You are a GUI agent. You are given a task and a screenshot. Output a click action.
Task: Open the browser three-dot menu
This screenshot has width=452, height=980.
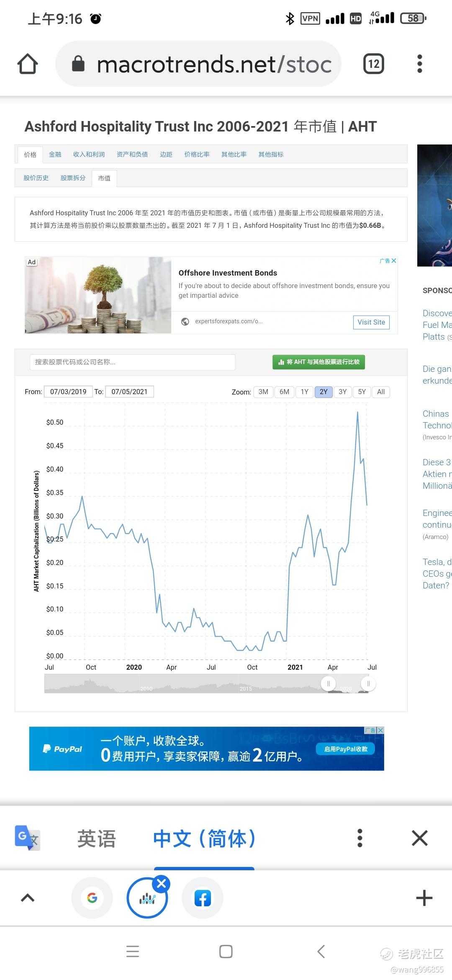click(420, 64)
